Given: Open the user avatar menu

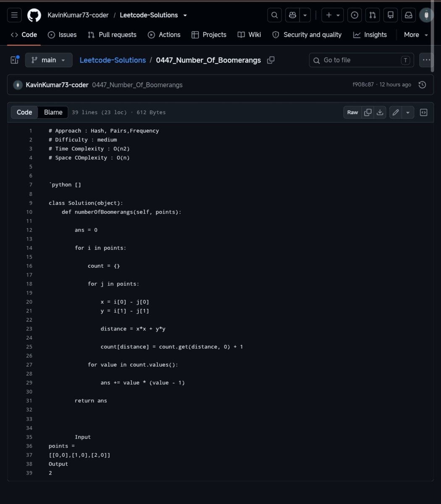Looking at the screenshot, I should 426,15.
